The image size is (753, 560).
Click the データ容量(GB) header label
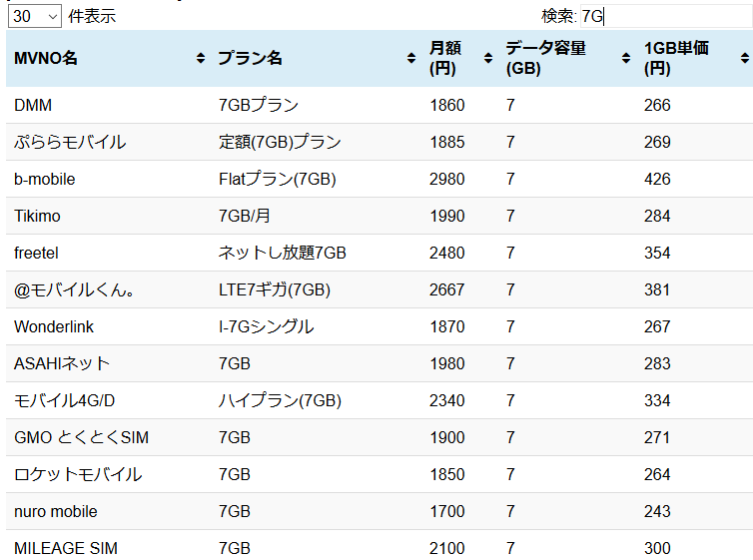pos(545,58)
